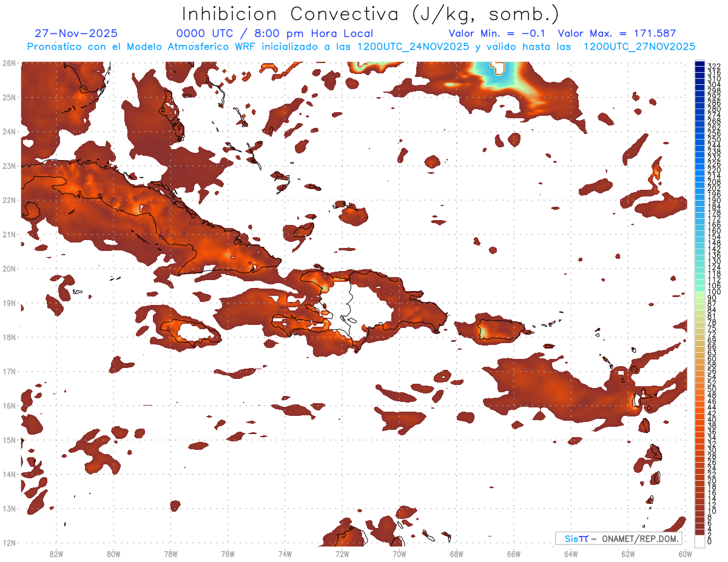The height and width of the screenshot is (562, 728).
Task: Click the colorbar label '160'
Action: pyautogui.click(x=714, y=230)
